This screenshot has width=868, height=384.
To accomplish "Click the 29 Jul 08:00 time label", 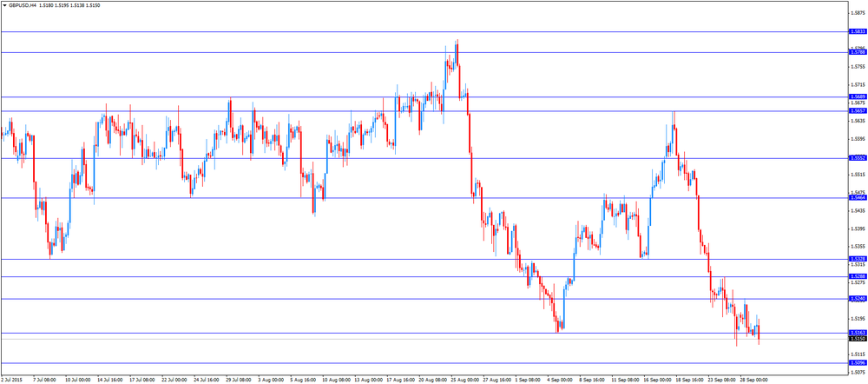I will tap(240, 381).
